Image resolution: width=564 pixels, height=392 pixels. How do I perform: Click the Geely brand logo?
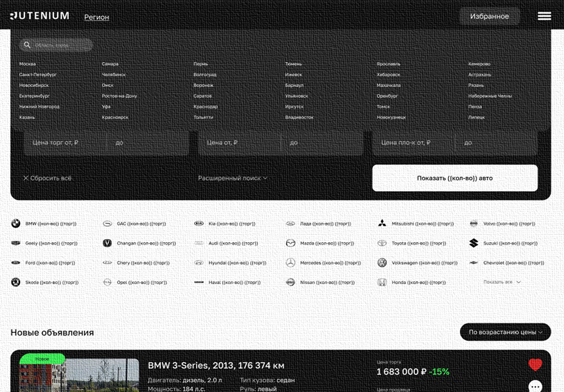tap(15, 243)
